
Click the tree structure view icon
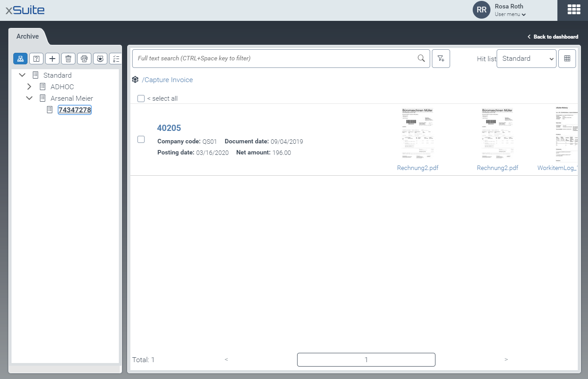[20, 59]
